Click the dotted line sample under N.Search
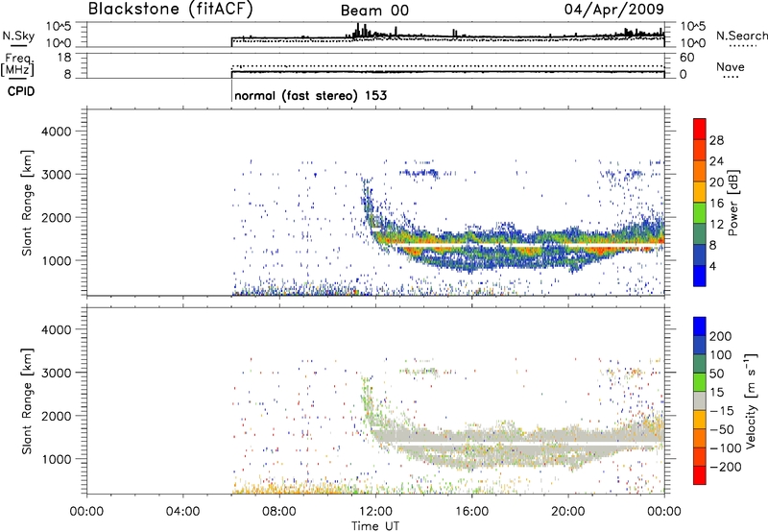 pos(742,46)
